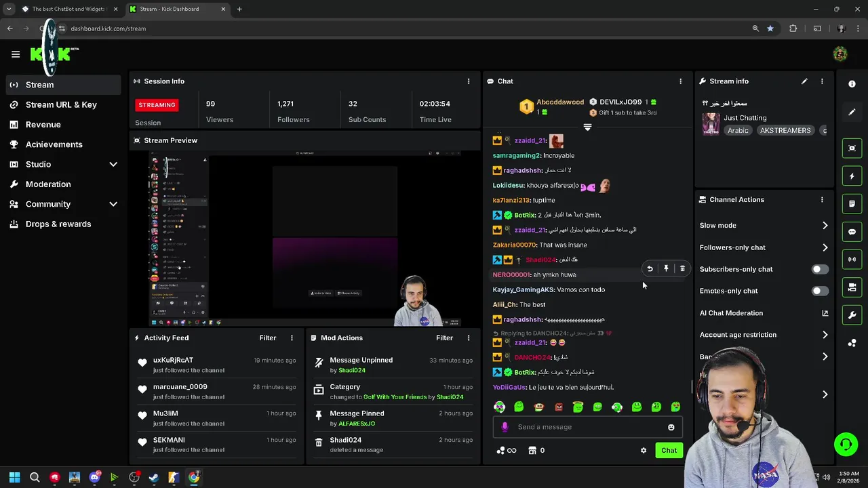Open Steam from the taskbar
Screen dimensions: 868x488
(154, 477)
